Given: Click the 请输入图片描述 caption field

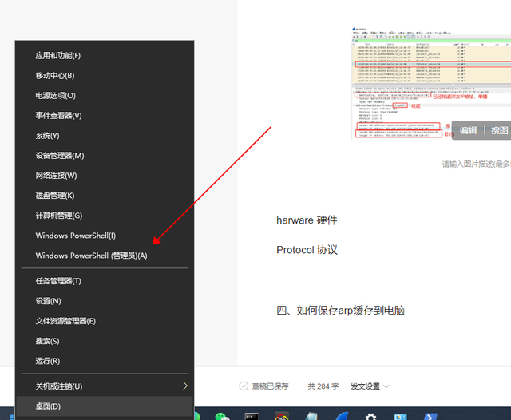Looking at the screenshot, I should (x=476, y=164).
